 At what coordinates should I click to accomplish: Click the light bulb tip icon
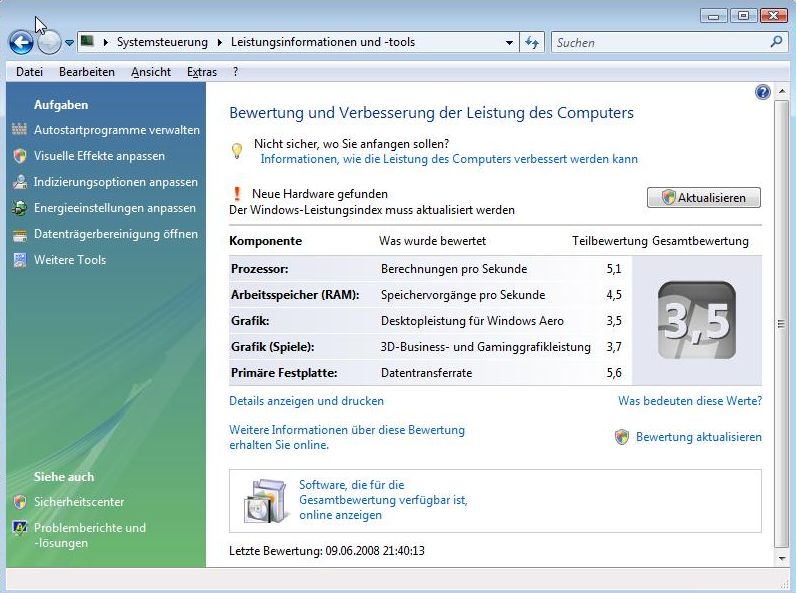[x=237, y=151]
